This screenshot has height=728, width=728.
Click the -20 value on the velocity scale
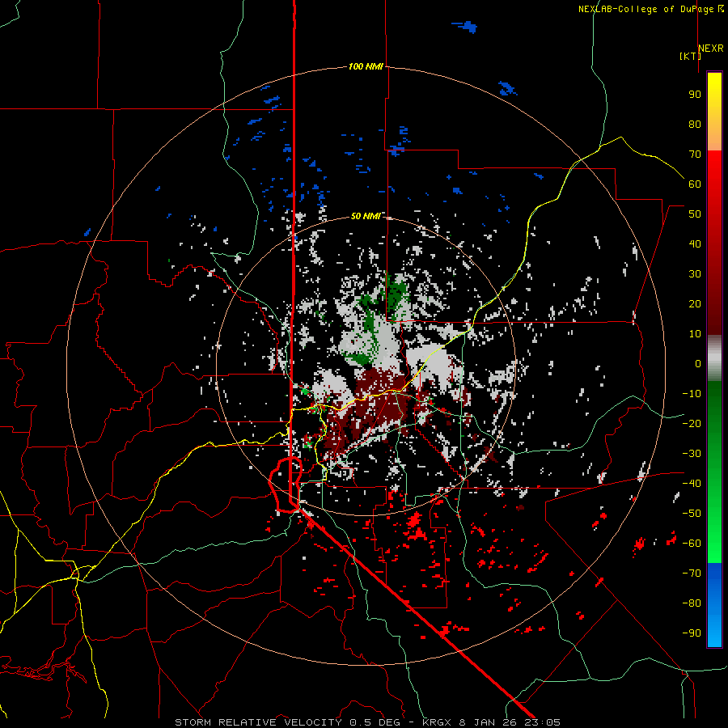(x=692, y=423)
